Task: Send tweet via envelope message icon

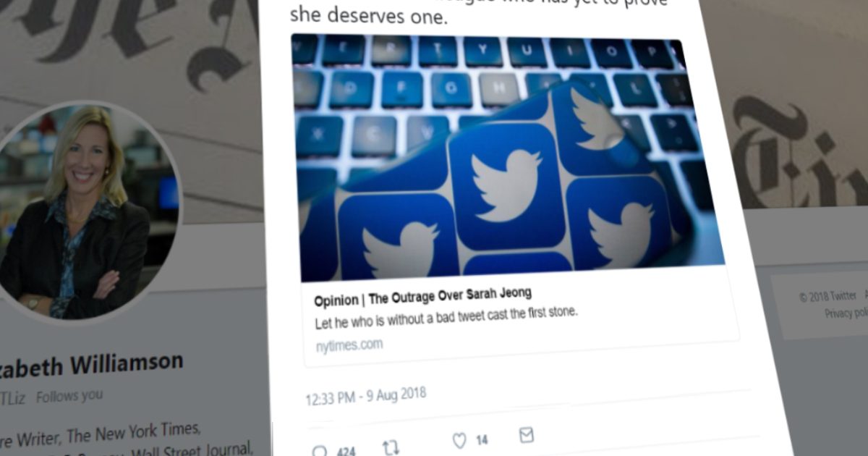Action: click(527, 435)
